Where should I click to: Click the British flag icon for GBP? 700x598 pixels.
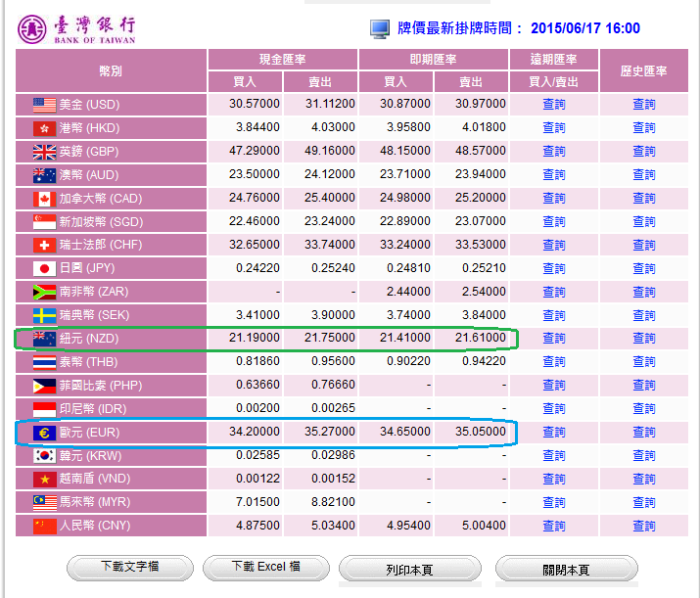point(44,152)
